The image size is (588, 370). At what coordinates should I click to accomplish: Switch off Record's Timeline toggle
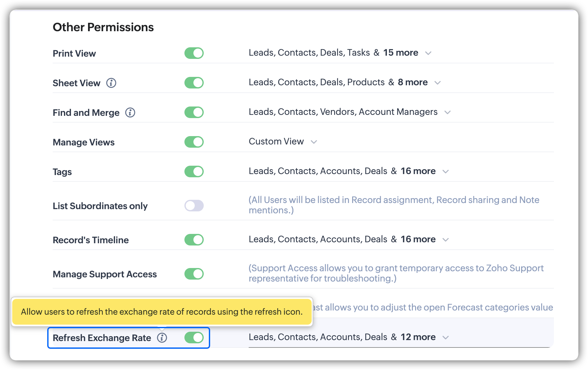194,240
